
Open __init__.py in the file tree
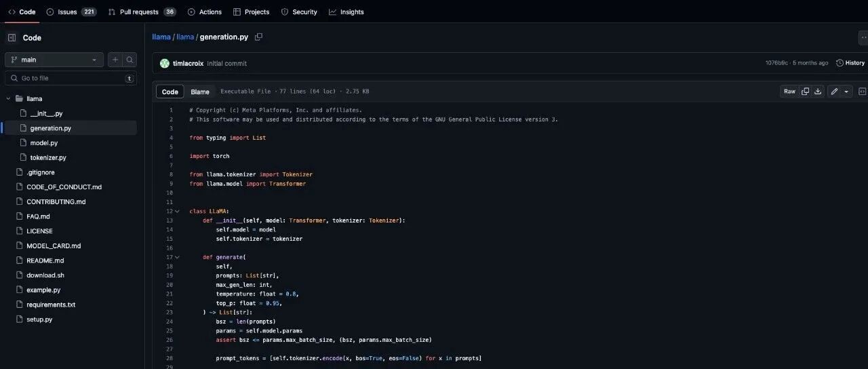pos(46,113)
